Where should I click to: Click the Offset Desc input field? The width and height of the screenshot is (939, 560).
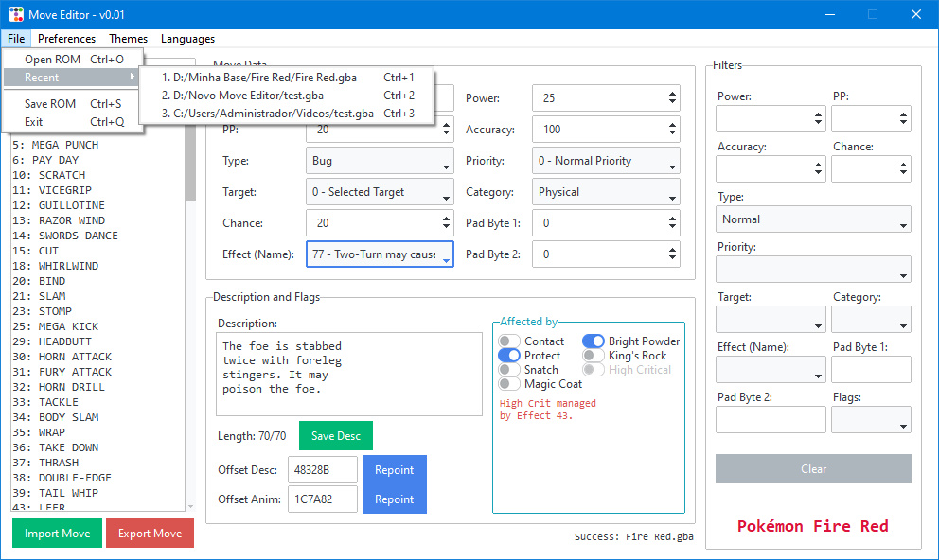click(323, 470)
